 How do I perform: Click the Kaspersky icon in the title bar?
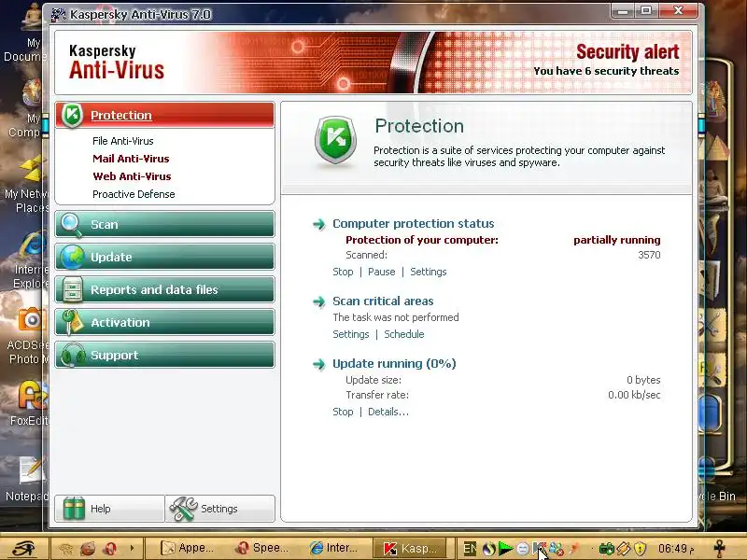(x=58, y=15)
